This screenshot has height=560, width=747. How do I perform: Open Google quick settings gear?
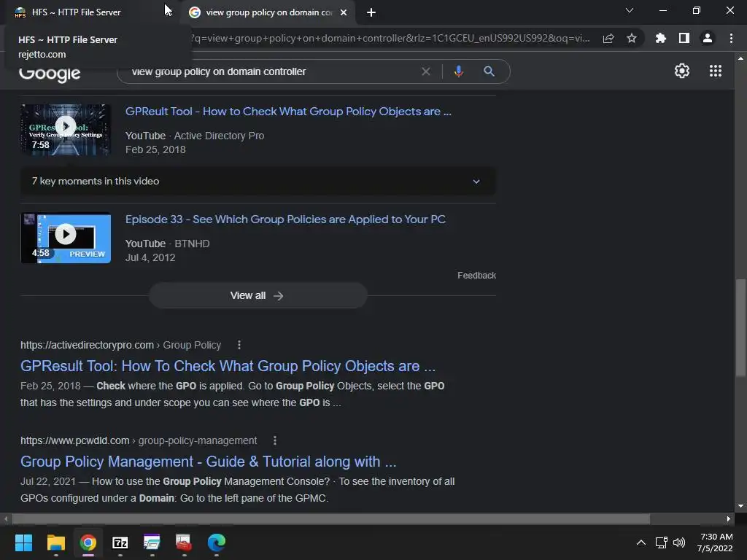682,71
